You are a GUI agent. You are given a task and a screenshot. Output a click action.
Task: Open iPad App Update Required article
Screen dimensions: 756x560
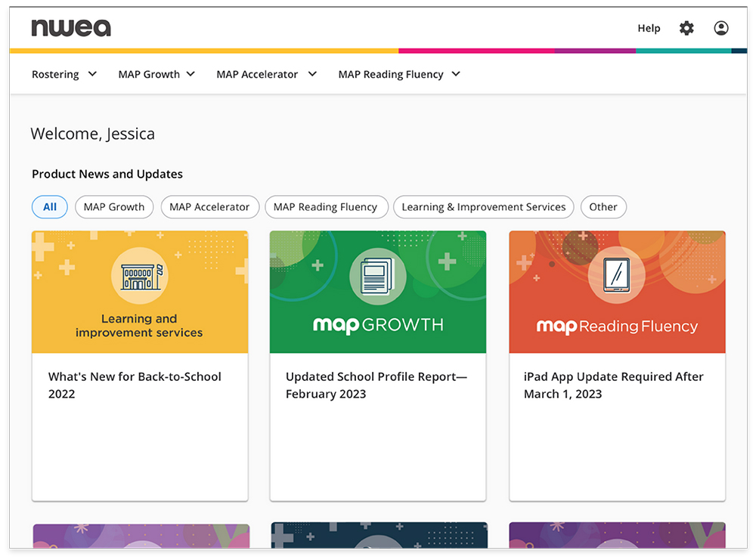(614, 385)
